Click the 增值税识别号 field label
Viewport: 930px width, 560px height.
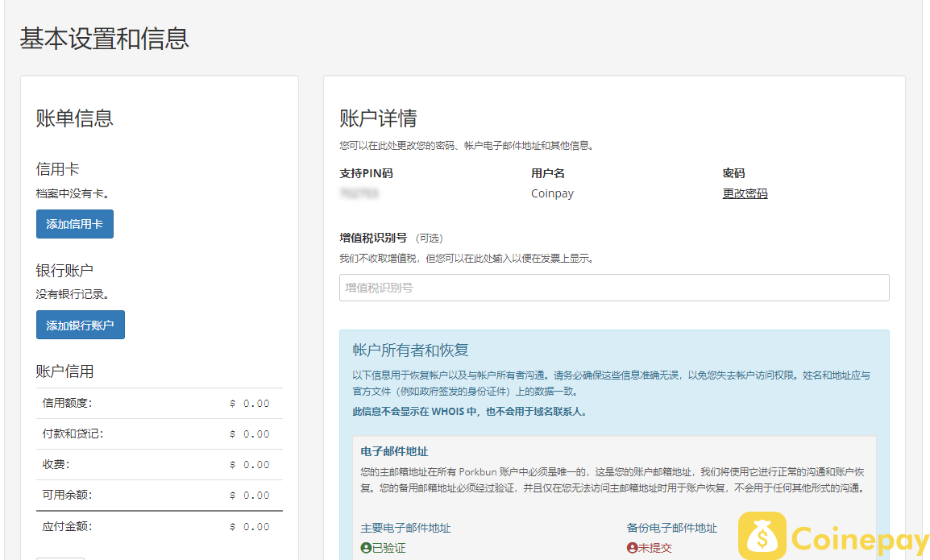point(373,238)
